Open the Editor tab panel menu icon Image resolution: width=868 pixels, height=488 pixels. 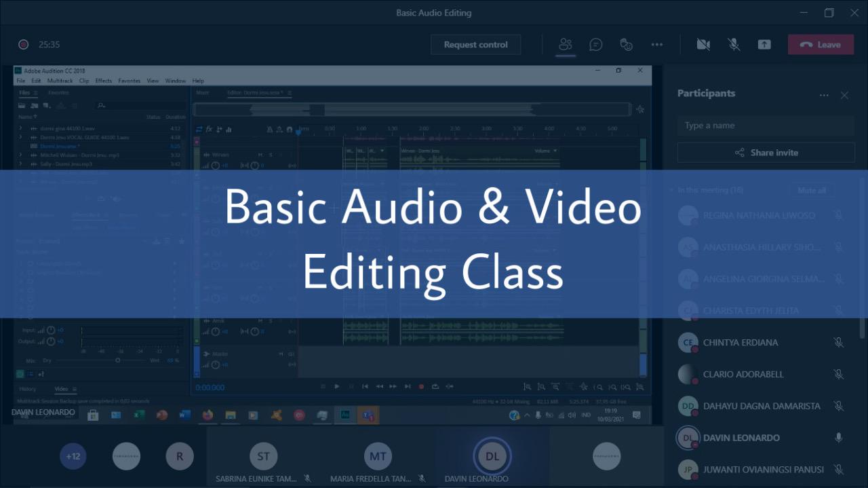point(290,92)
